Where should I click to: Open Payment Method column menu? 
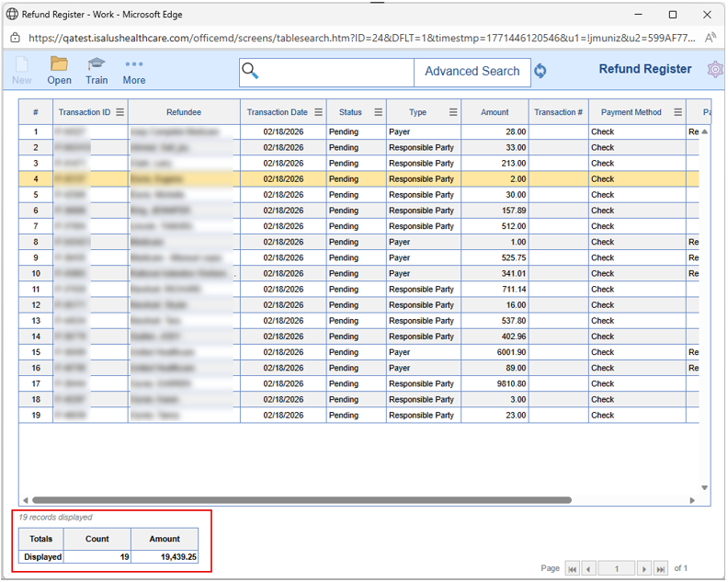[677, 112]
